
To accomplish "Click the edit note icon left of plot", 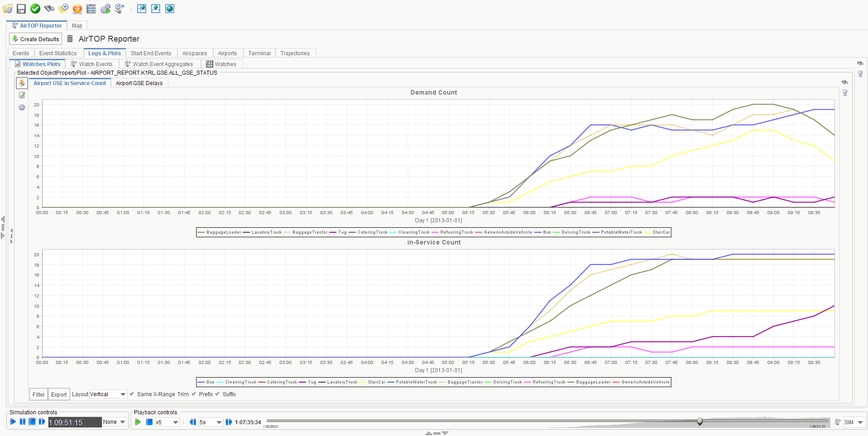I will tap(22, 95).
